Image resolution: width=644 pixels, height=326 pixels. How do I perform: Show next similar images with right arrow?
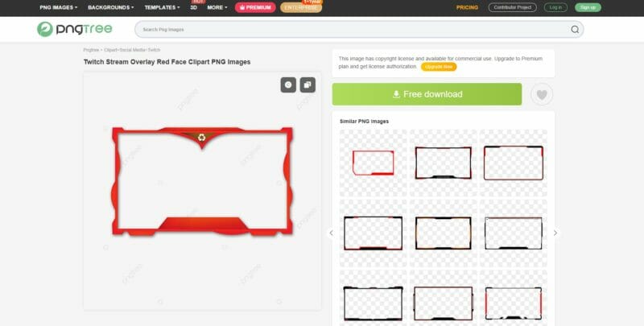(x=555, y=233)
